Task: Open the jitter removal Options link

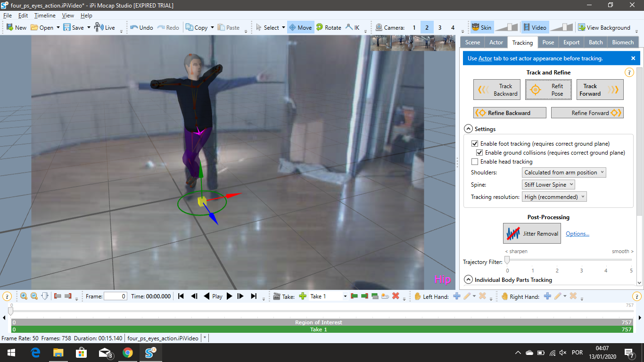Action: (578, 234)
